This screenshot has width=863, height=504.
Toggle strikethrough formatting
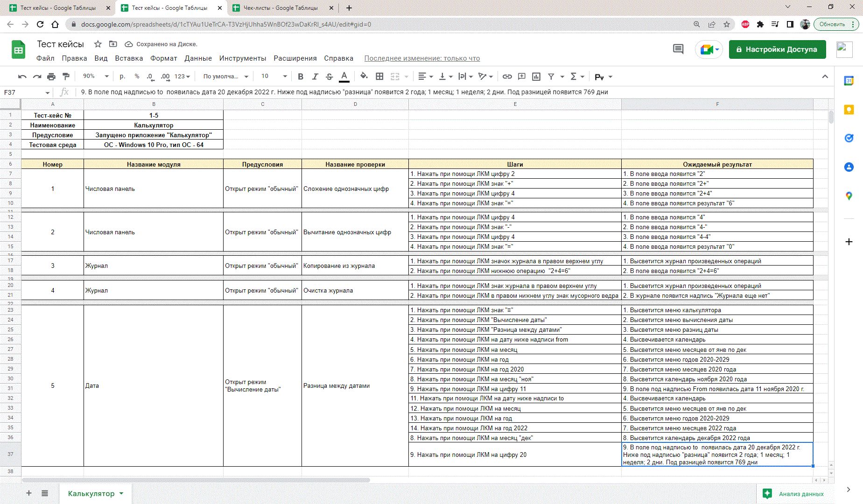coord(329,77)
